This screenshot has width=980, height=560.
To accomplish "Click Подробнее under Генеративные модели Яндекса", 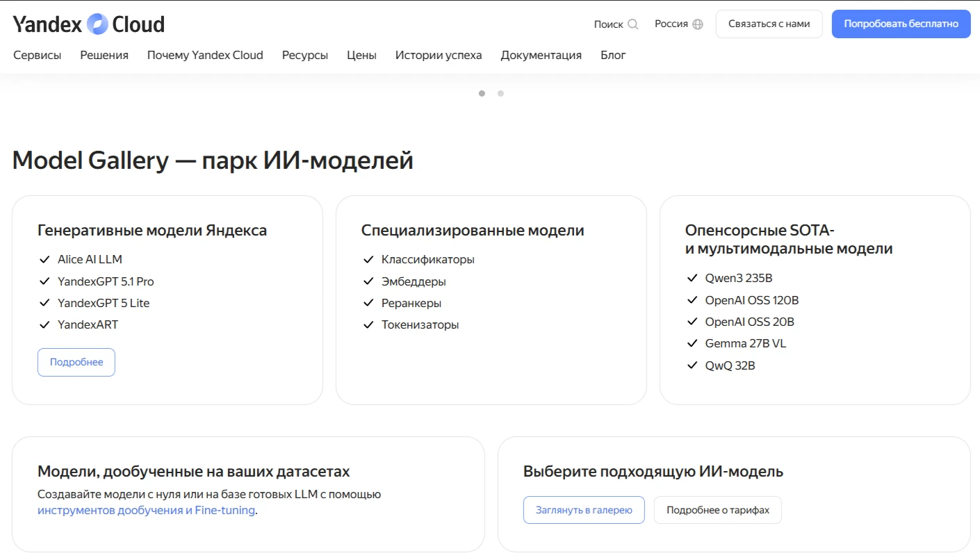I will tap(76, 362).
